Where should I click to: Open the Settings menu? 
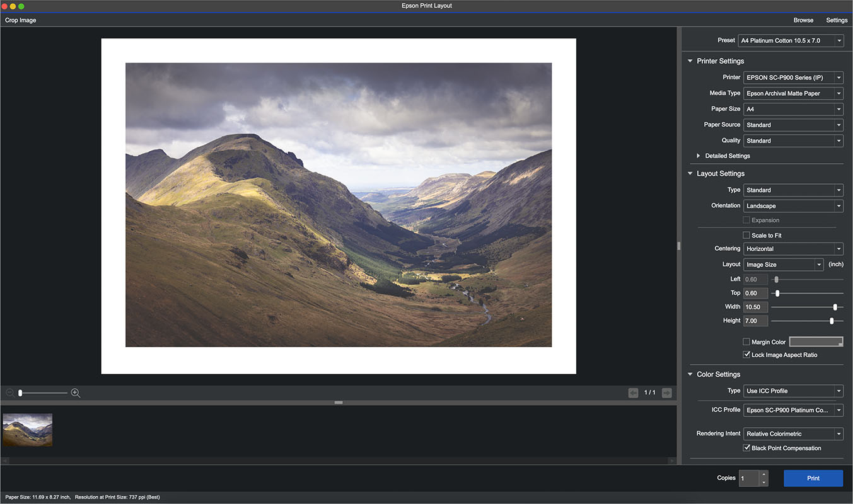click(837, 20)
